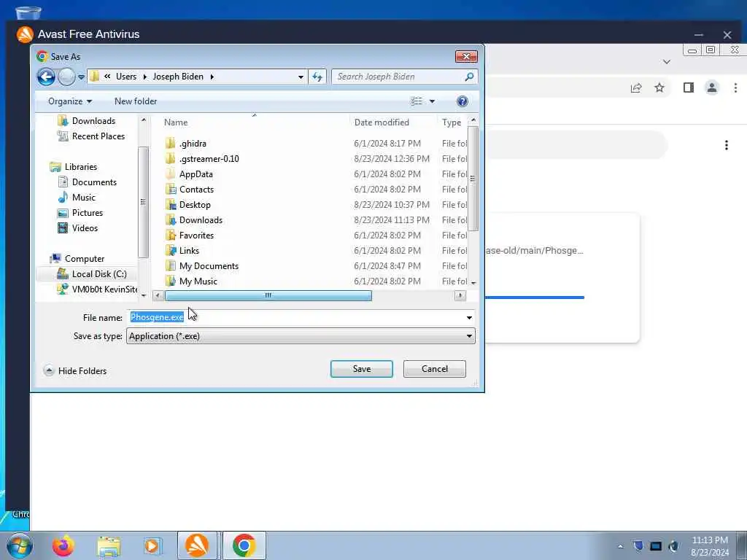
Task: Click the horizontal scrollbar in file list
Action: 268,296
